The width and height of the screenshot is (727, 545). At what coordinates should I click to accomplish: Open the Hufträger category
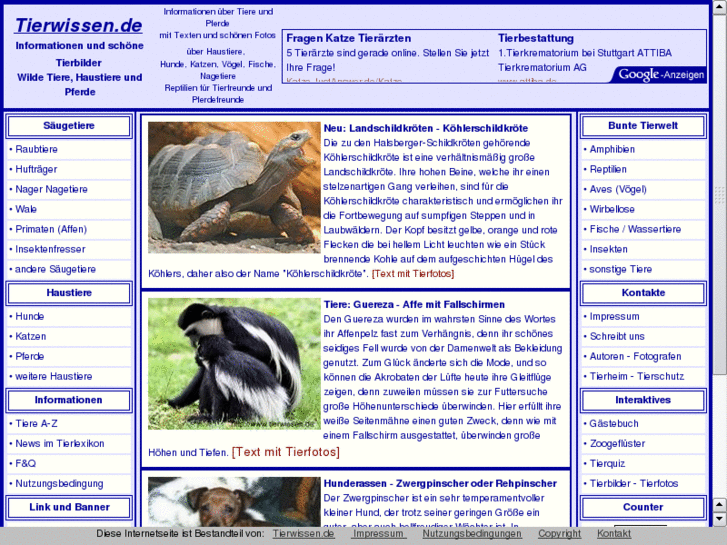tap(36, 169)
